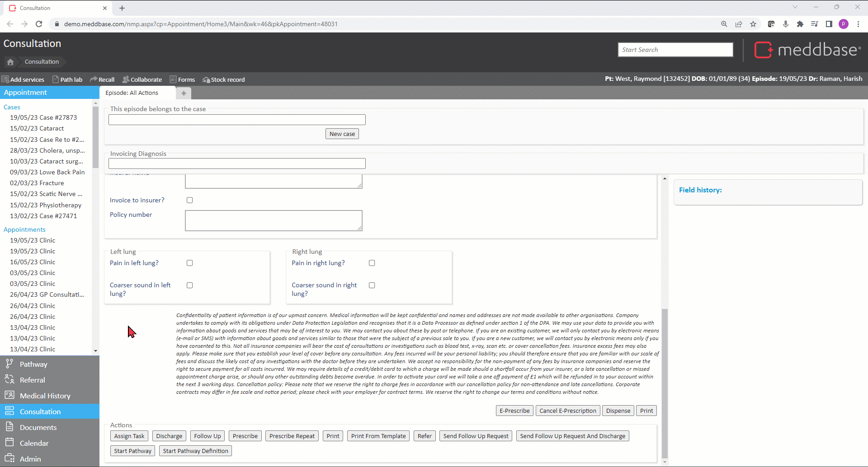This screenshot has width=868, height=467.
Task: Open the Pathway sidebar section
Action: pyautogui.click(x=33, y=364)
